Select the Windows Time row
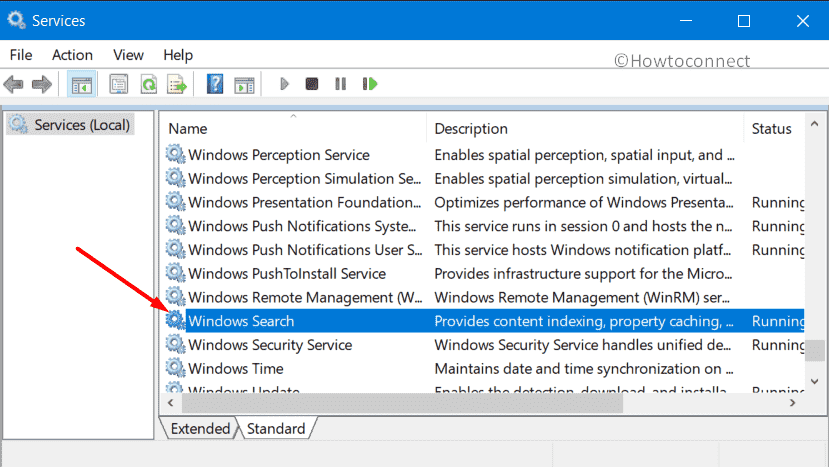 tap(484, 369)
